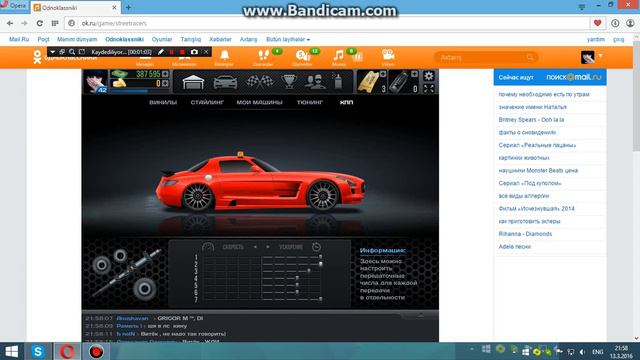Toggle fullscreen mode for the game
640x360 pixels.
pyautogui.click(x=429, y=88)
